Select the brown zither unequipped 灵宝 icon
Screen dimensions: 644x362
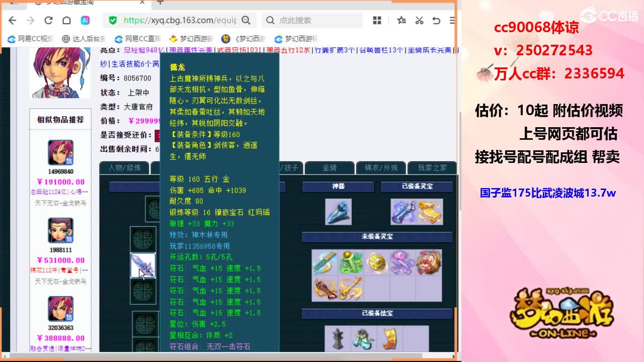click(325, 288)
